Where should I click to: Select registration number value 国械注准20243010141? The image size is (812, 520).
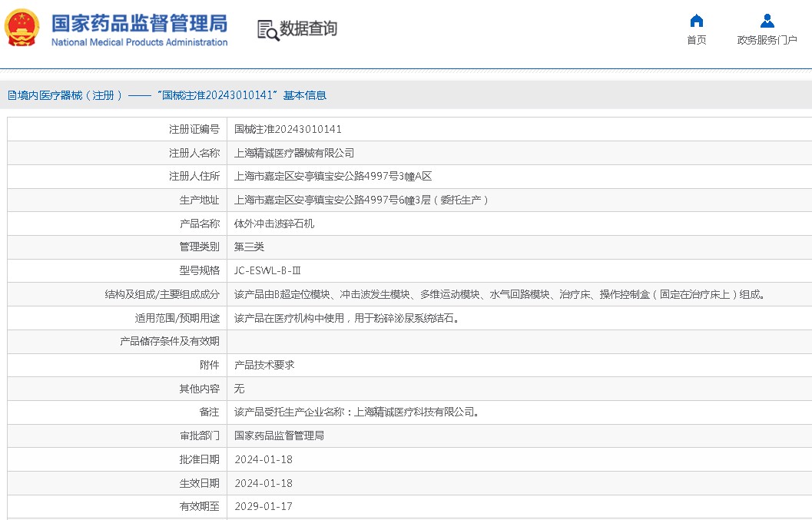[x=287, y=129]
